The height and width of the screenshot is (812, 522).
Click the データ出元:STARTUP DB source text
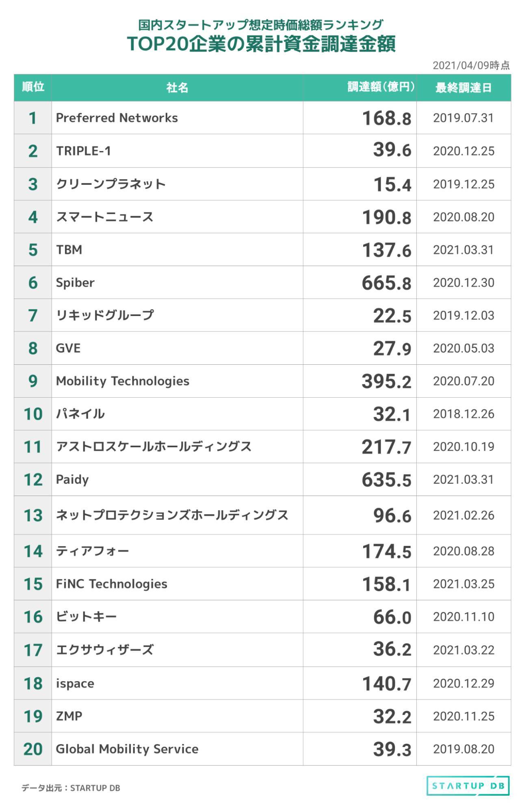[x=71, y=788]
